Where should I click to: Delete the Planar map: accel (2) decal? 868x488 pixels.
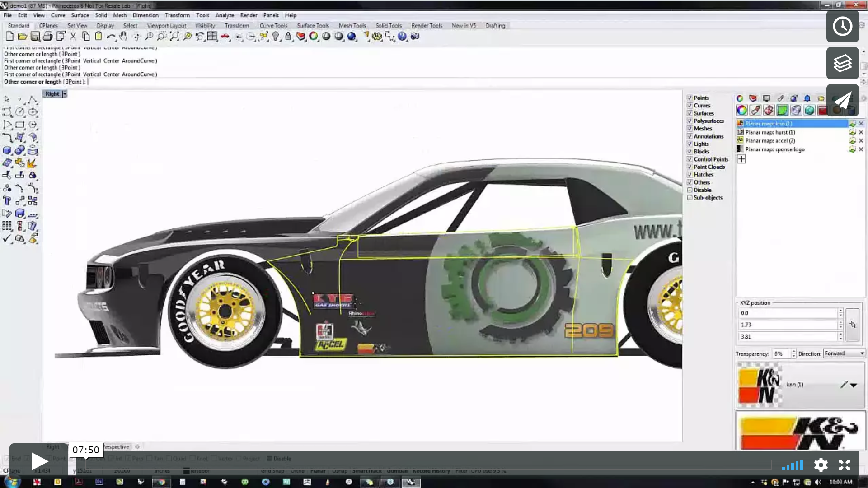(861, 141)
